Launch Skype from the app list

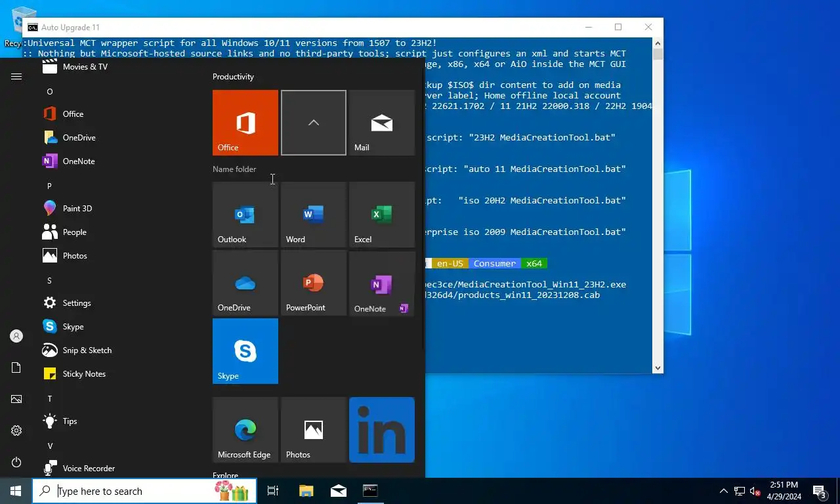pos(119,327)
